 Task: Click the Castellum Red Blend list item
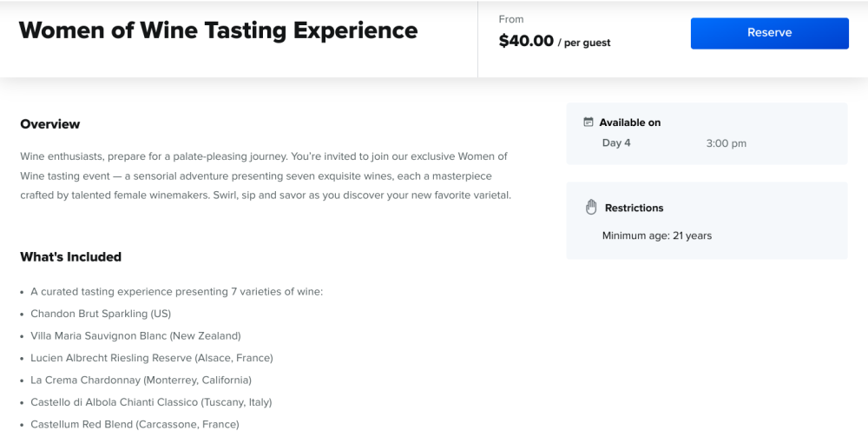pos(135,425)
